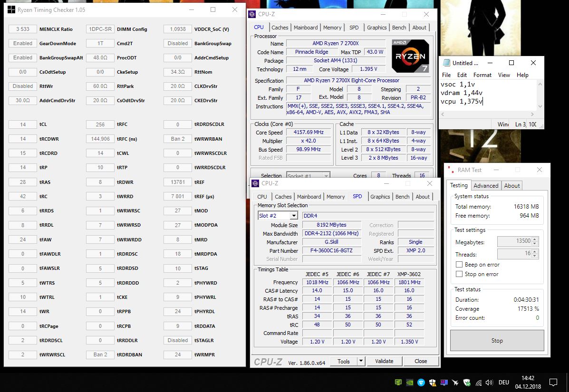569x392 pixels.
Task: Decrease Megabytes value with down arrow
Action: click(x=534, y=243)
